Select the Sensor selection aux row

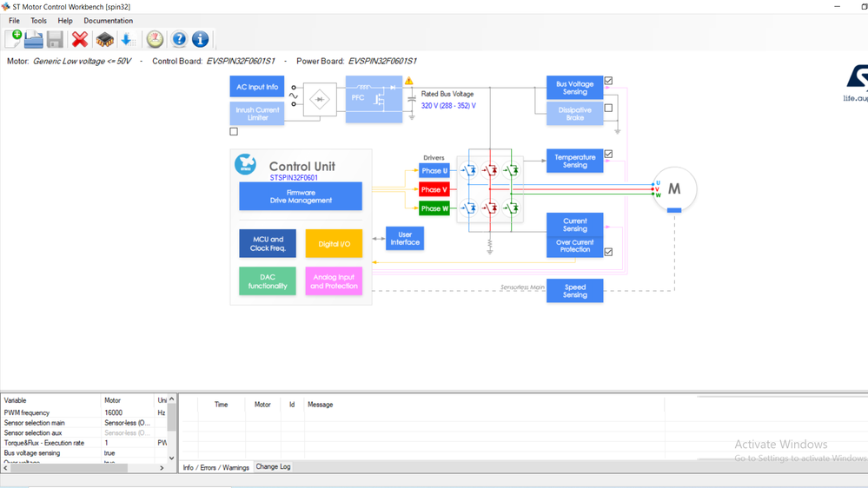(84, 432)
